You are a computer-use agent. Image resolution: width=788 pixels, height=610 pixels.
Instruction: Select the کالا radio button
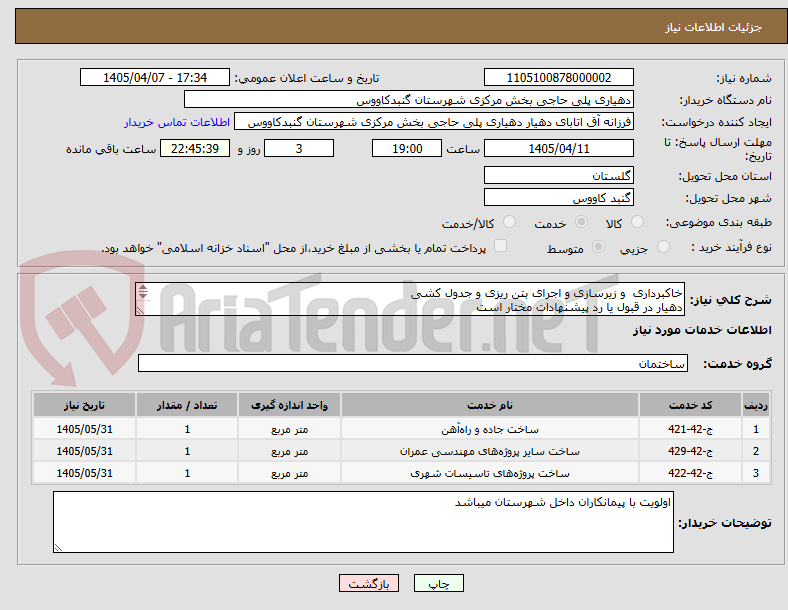pos(637,222)
